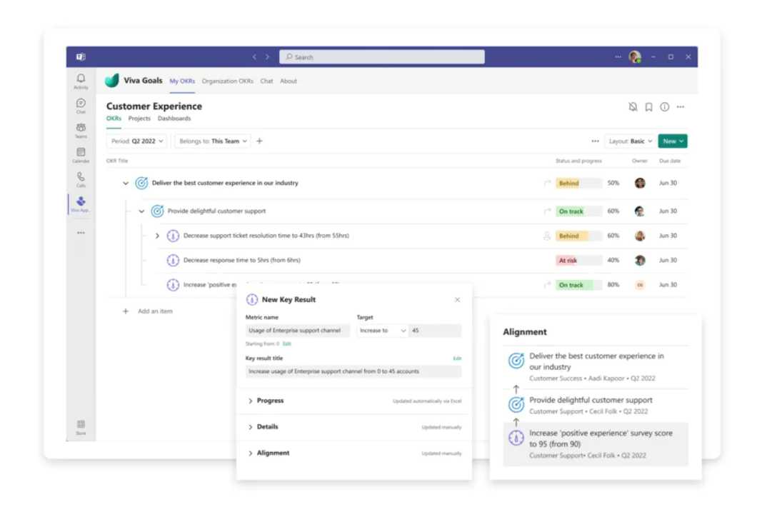Click the Search box in title bar
This screenshot has height=532, width=772.
pyautogui.click(x=382, y=57)
